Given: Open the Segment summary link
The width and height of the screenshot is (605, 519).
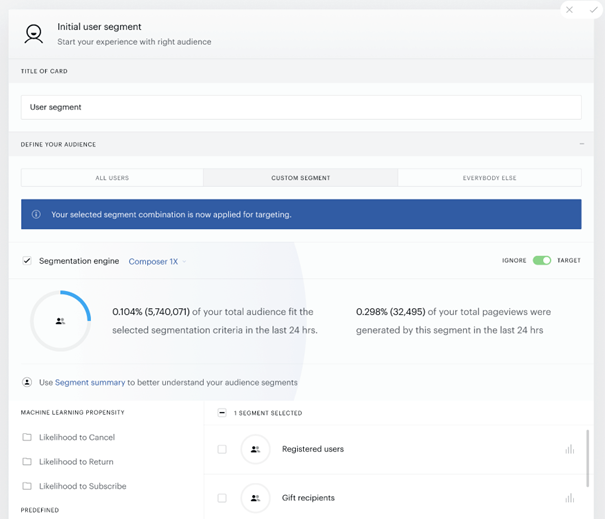Looking at the screenshot, I should click(90, 382).
